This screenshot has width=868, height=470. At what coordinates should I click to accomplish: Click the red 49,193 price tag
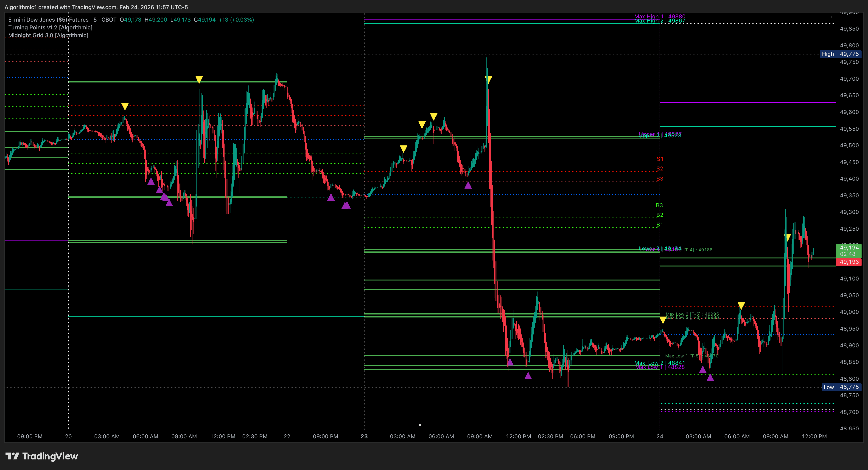point(849,262)
